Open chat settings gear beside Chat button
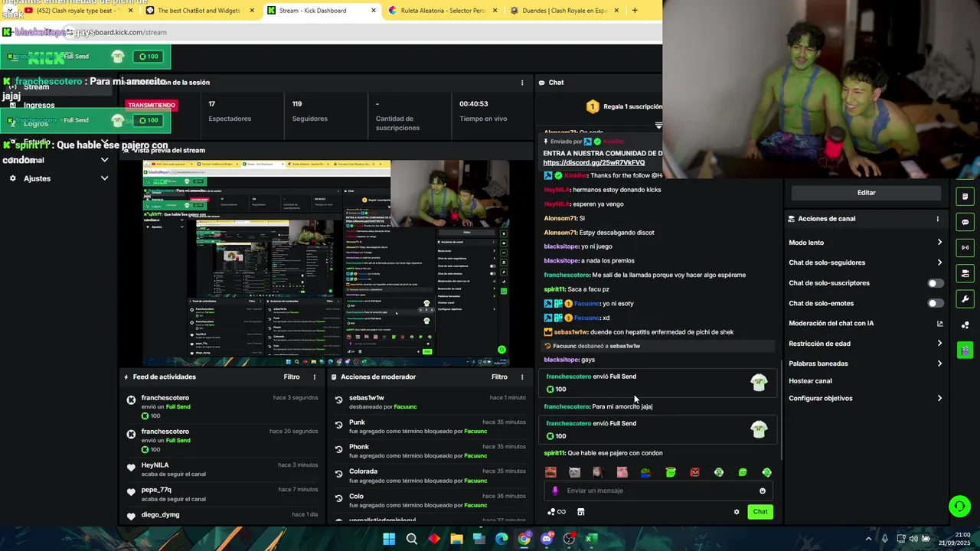The height and width of the screenshot is (551, 980). (x=737, y=512)
